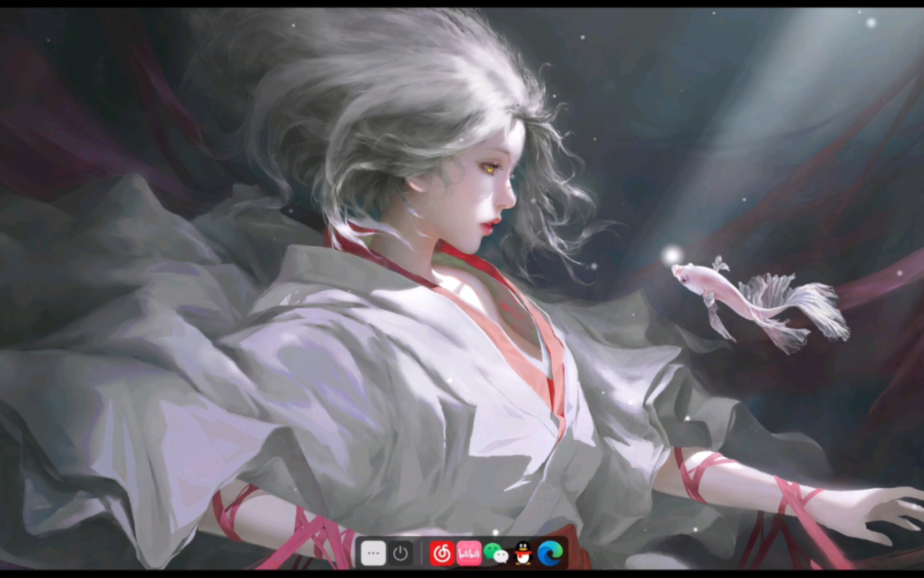The height and width of the screenshot is (578, 924).
Task: Launch NetEase Cloud Music from dock
Action: pos(442,553)
